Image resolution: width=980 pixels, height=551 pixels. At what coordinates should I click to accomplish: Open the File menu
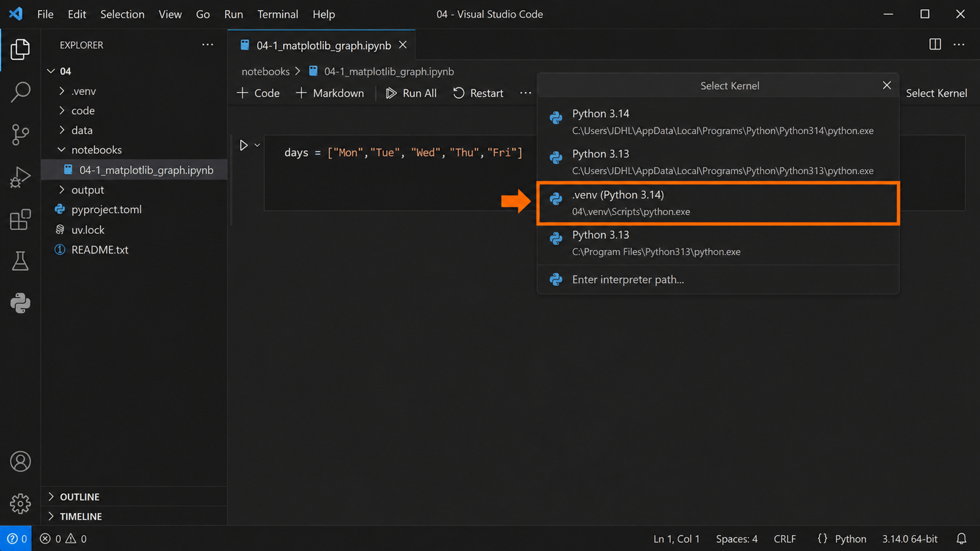point(45,14)
